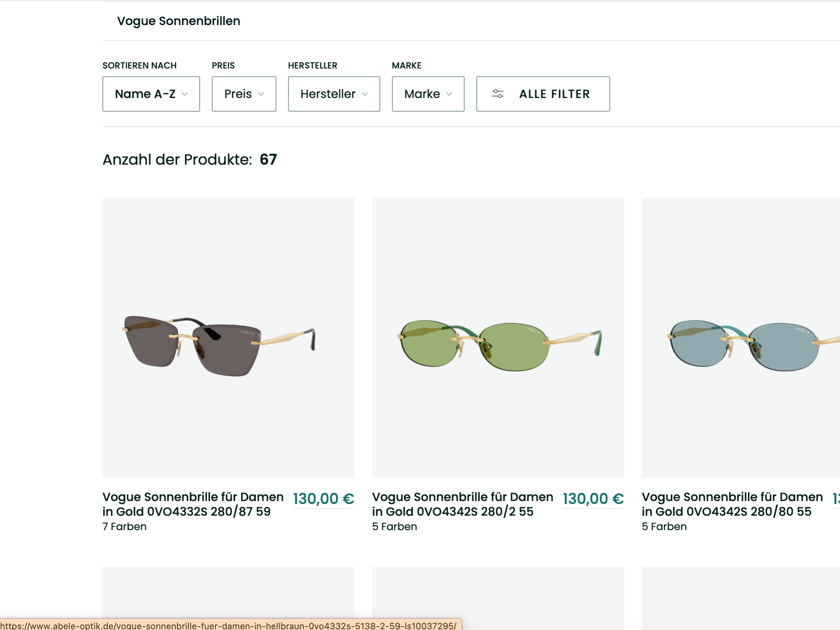840x630 pixels.
Task: Open the blue 0VO4342S 280/80 sunglasses image
Action: (740, 338)
